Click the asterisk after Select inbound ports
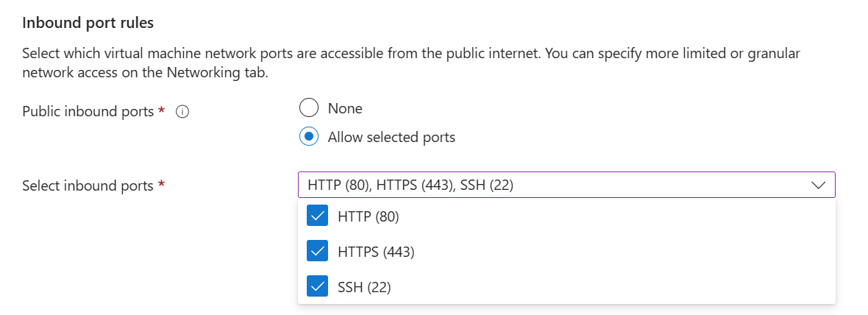 coord(160,185)
